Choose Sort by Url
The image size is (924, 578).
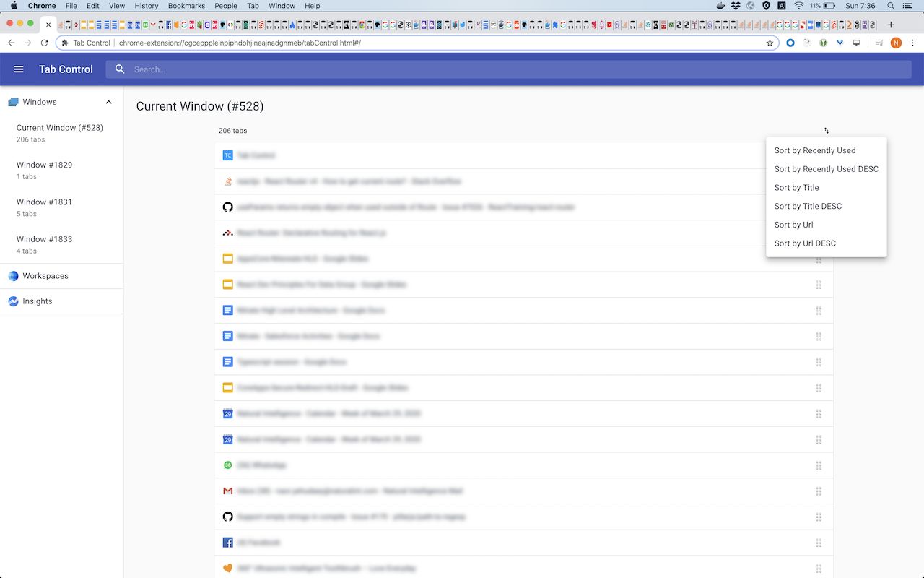click(827, 225)
